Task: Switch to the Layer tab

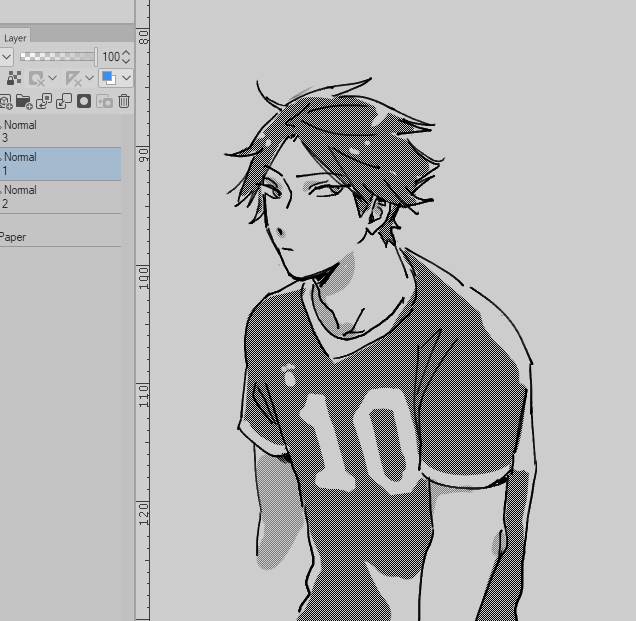Action: tap(15, 37)
